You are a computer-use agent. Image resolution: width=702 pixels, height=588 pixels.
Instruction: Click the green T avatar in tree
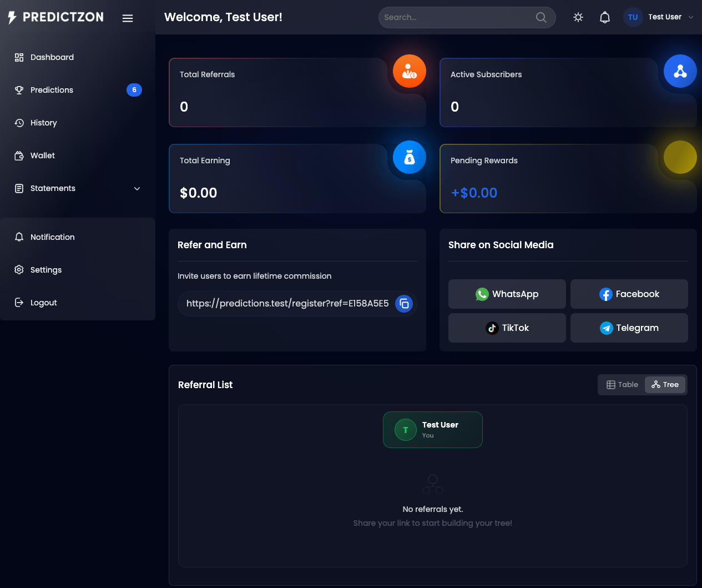click(x=406, y=430)
